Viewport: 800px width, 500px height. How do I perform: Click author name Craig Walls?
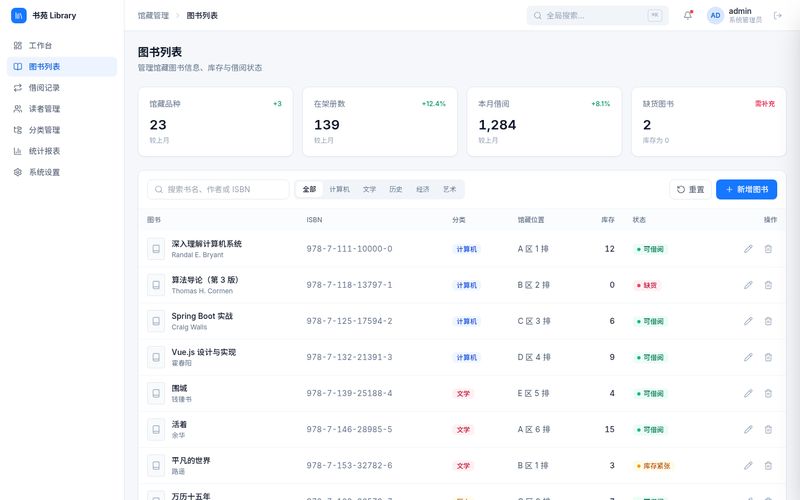pyautogui.click(x=189, y=327)
